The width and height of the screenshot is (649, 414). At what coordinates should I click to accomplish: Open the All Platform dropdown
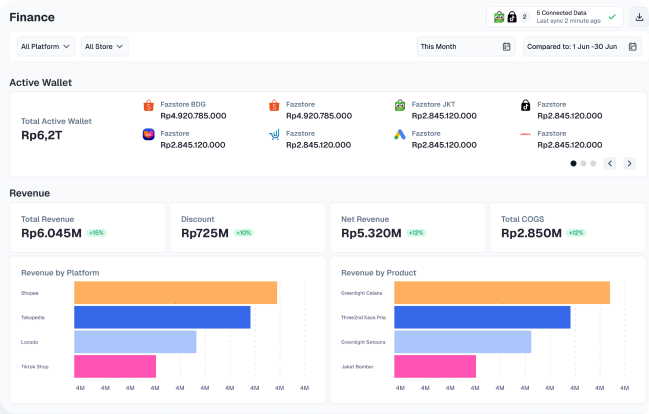46,46
